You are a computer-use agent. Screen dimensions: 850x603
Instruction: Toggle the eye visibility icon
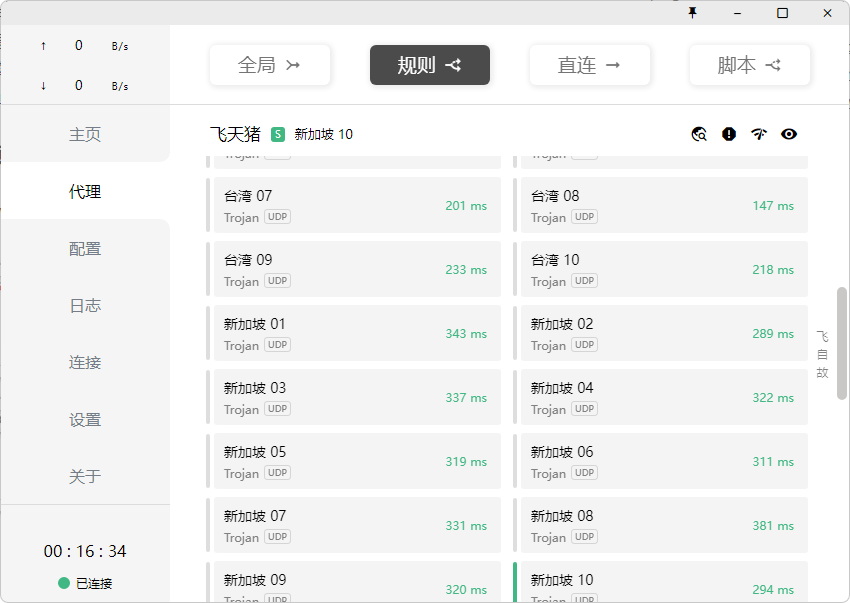(x=789, y=134)
